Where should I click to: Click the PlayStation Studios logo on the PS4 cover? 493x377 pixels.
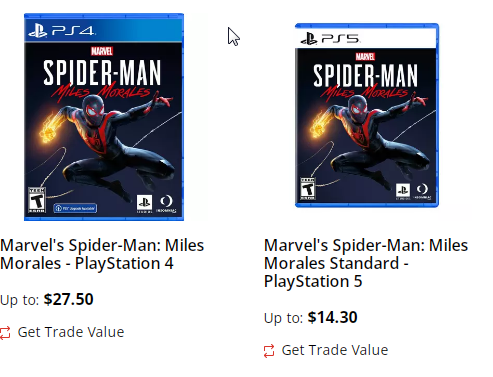144,204
